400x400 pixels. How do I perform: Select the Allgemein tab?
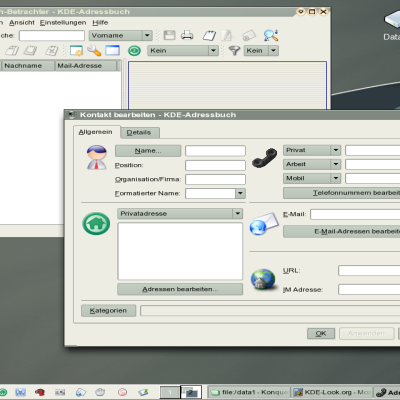(96, 132)
